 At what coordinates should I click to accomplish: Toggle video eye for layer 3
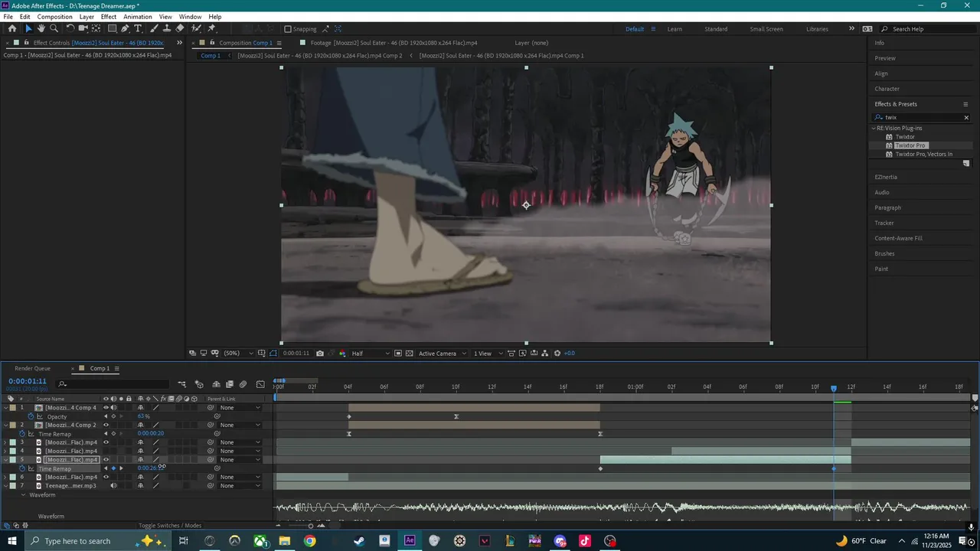[x=106, y=442]
